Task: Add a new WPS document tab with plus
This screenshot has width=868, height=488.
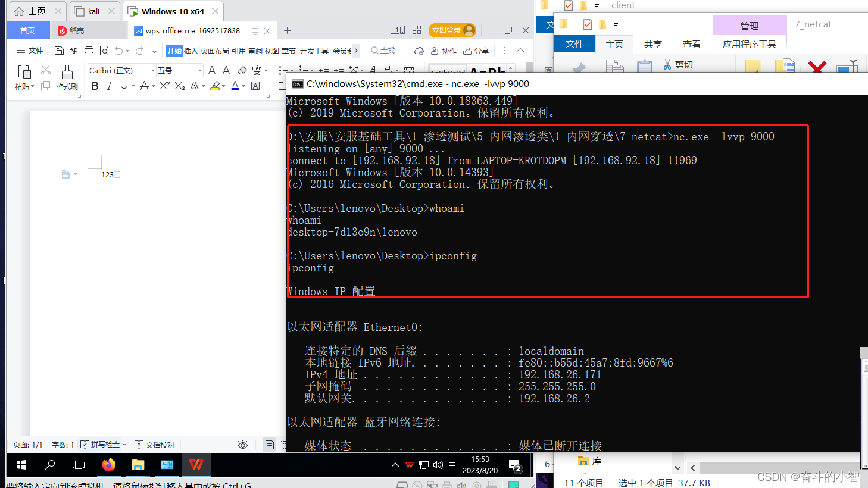Action: point(288,30)
